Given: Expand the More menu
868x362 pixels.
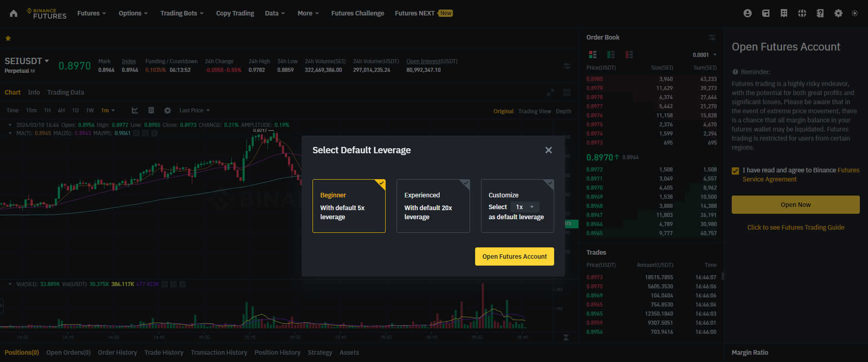Looking at the screenshot, I should point(308,13).
